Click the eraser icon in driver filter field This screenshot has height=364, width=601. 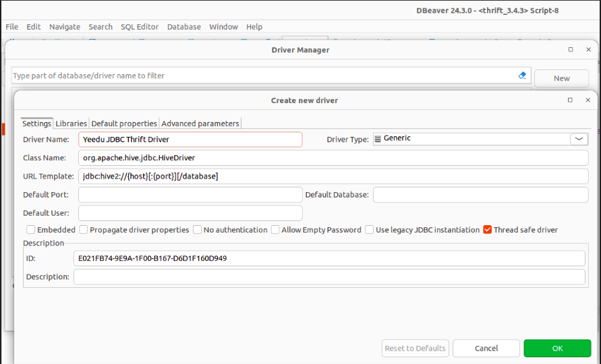pos(522,75)
